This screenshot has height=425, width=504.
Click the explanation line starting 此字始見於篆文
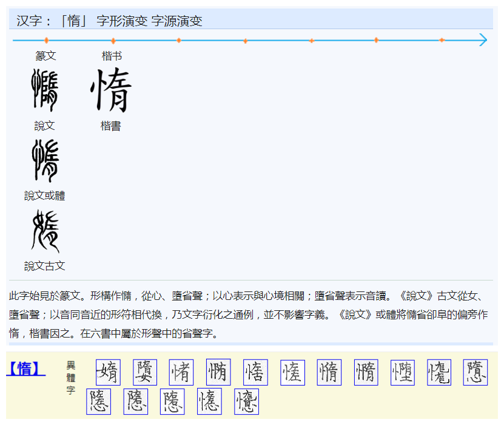246,296
